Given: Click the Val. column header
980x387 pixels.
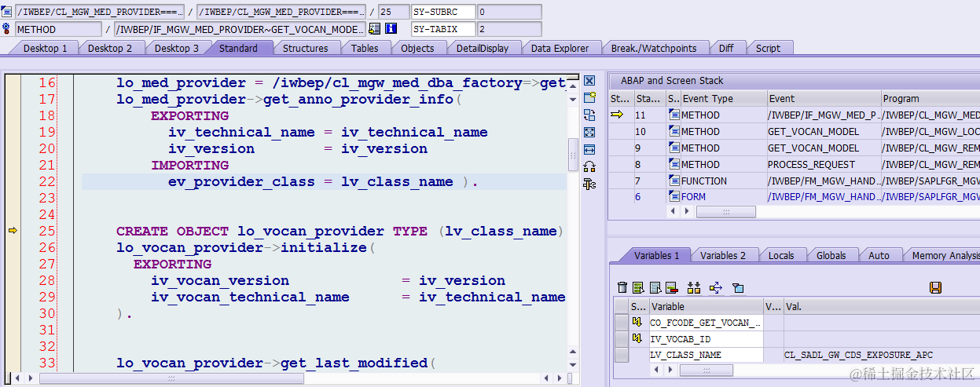Looking at the screenshot, I should coord(881,306).
